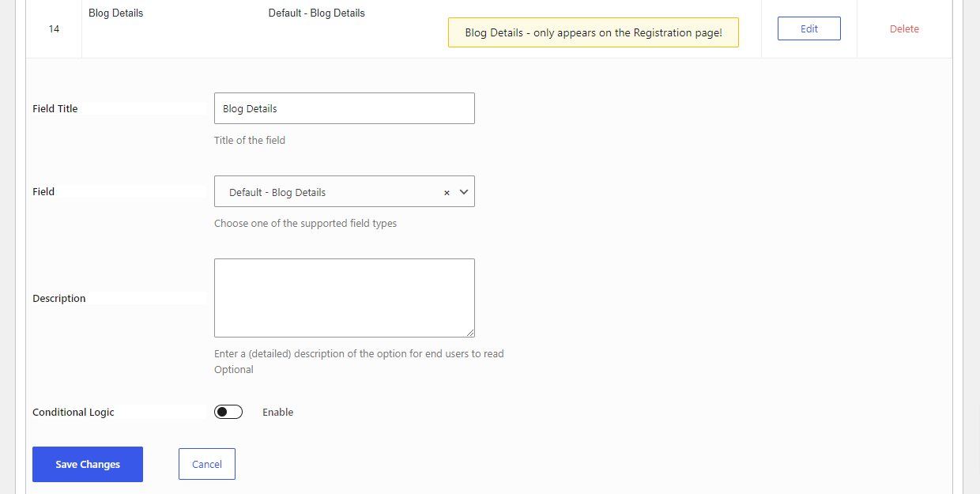
Task: Click the Blog Details name in the table row
Action: (x=116, y=13)
